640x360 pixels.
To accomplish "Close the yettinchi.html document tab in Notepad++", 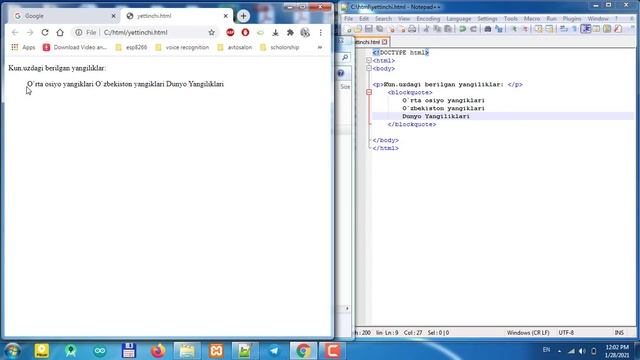I will click(384, 42).
